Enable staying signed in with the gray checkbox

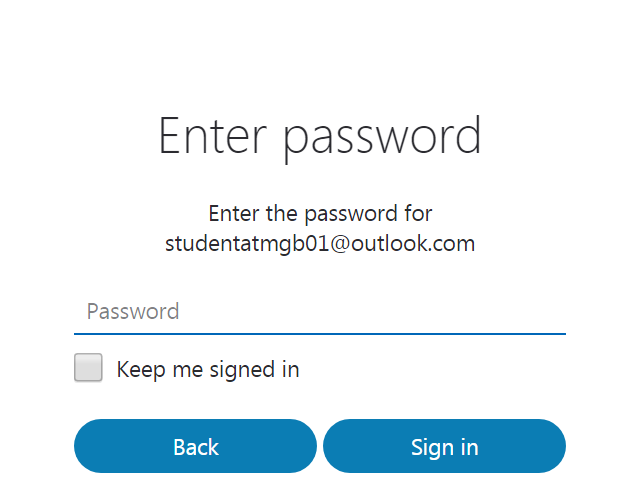(x=88, y=367)
